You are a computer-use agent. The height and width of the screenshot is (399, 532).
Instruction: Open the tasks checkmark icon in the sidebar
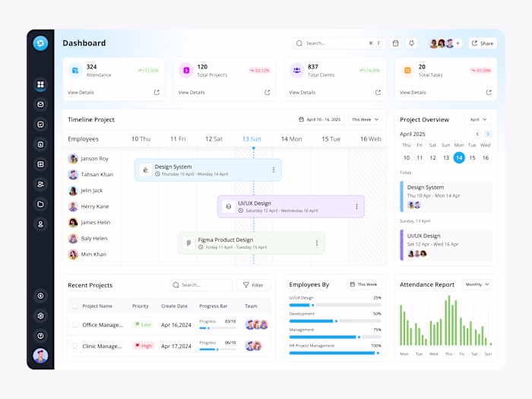tap(40, 125)
